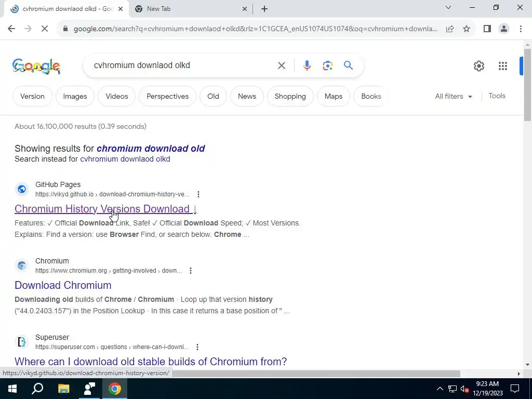Image resolution: width=532 pixels, height=399 pixels.
Task: Open the old stable builds Superuser question
Action: point(151,362)
